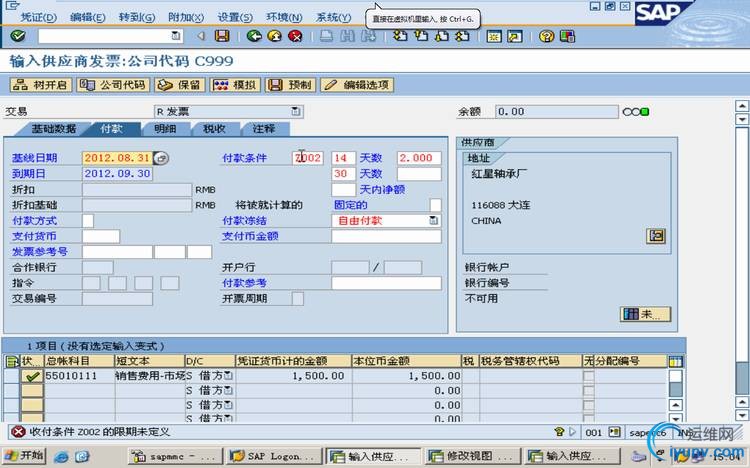Switch to the 基础数据 tab

(54, 129)
